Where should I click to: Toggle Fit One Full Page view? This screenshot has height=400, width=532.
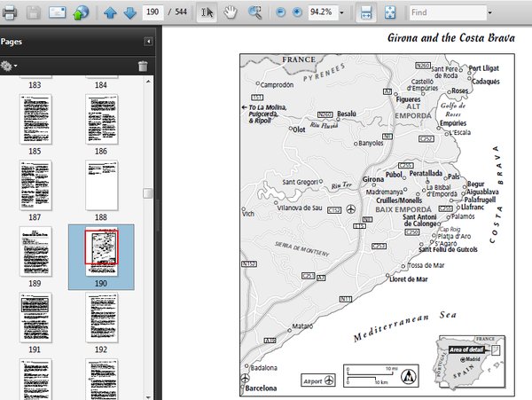tap(390, 13)
